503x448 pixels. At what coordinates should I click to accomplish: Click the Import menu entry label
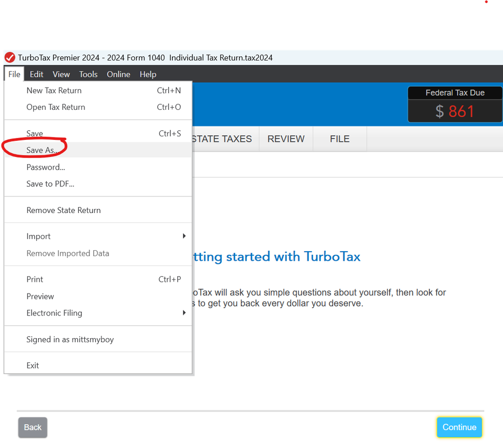point(38,237)
